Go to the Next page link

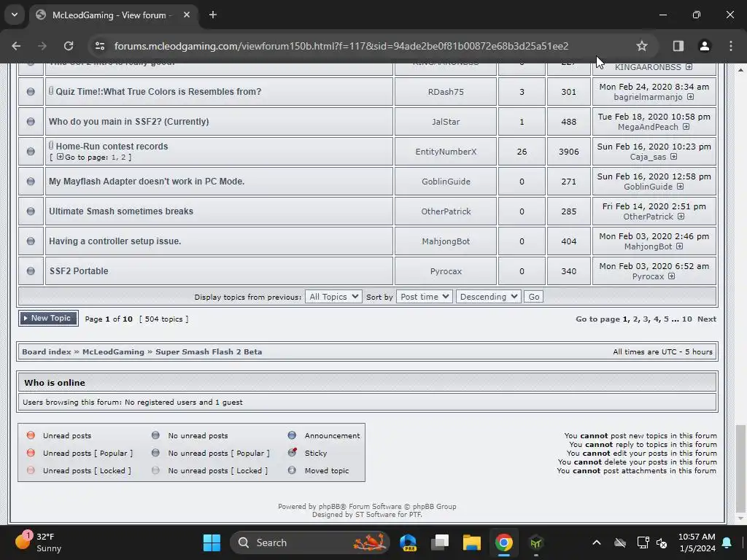tap(706, 319)
